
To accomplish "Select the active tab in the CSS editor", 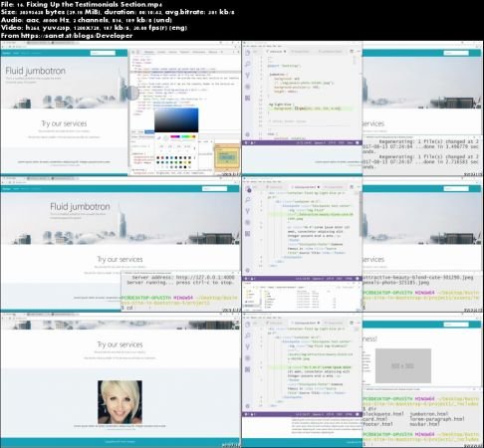I will click(276, 52).
